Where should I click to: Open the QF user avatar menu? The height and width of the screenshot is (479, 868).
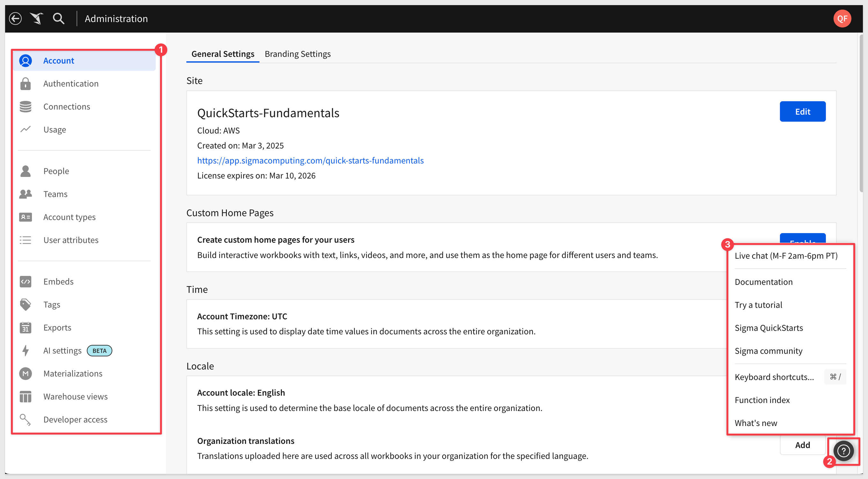pyautogui.click(x=842, y=19)
